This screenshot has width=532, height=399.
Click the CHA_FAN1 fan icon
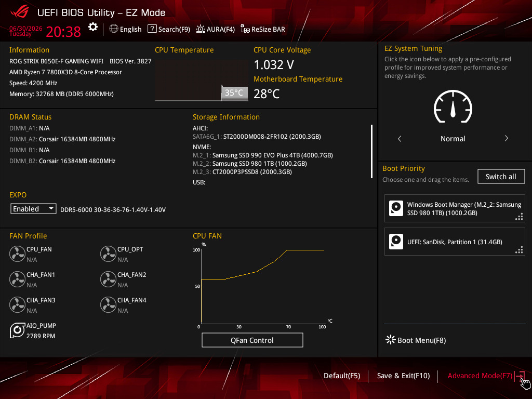(x=17, y=279)
